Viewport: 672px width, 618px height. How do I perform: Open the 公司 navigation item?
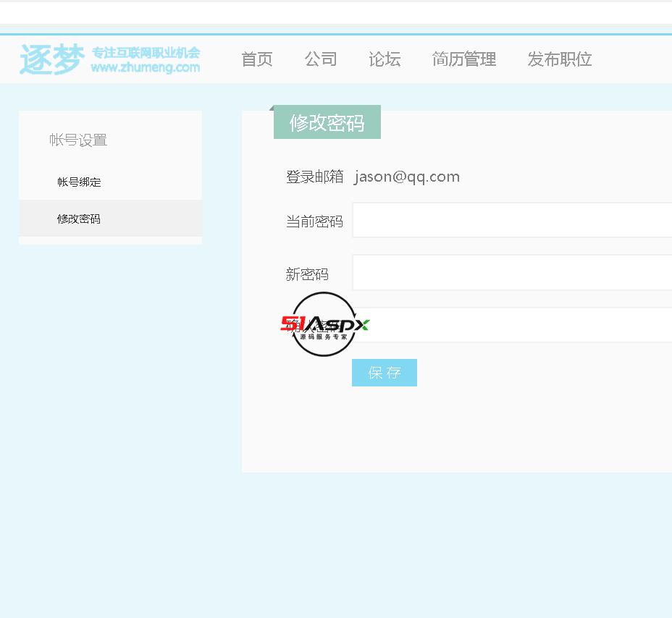point(321,59)
